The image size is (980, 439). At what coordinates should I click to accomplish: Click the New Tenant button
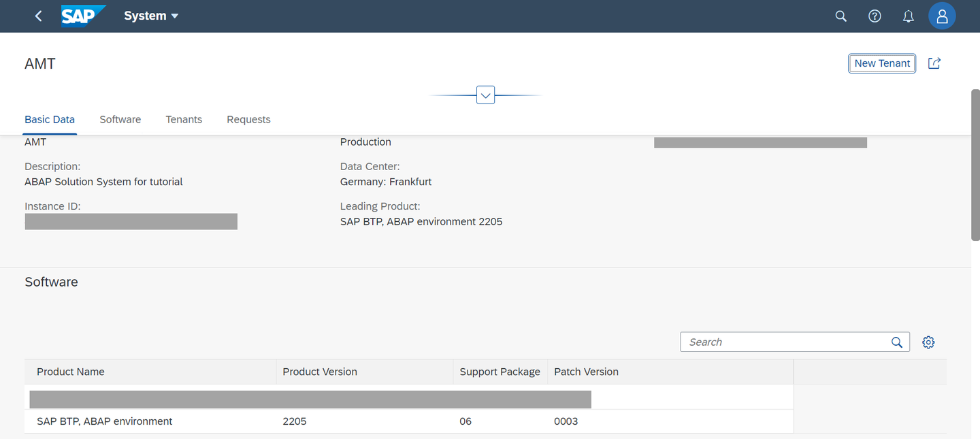point(882,63)
